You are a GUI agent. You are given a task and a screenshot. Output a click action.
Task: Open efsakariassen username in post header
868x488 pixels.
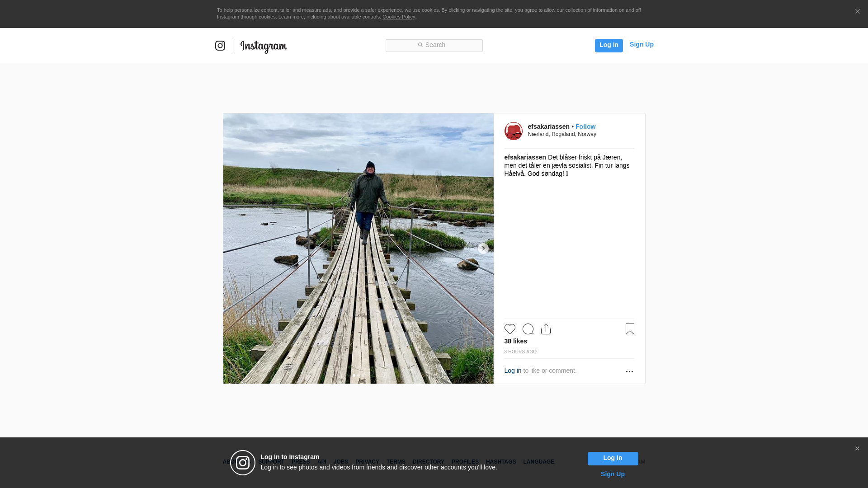[x=548, y=127]
